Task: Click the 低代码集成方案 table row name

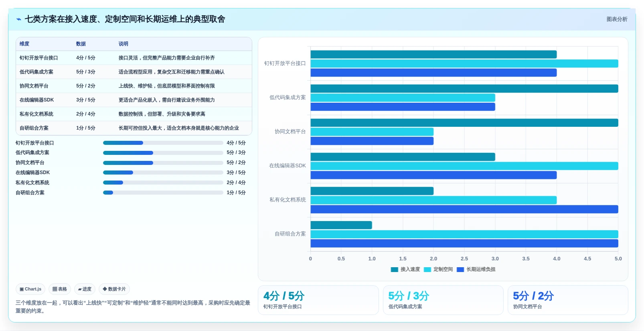Action: (x=36, y=72)
